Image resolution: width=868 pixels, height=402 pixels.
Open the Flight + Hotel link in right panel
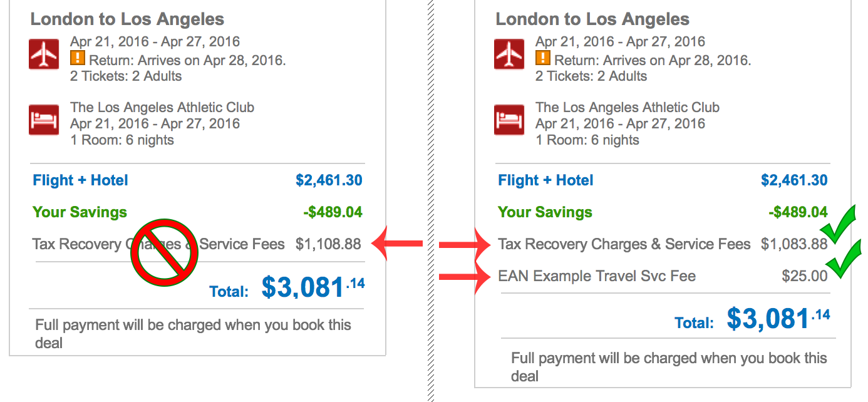(x=545, y=180)
